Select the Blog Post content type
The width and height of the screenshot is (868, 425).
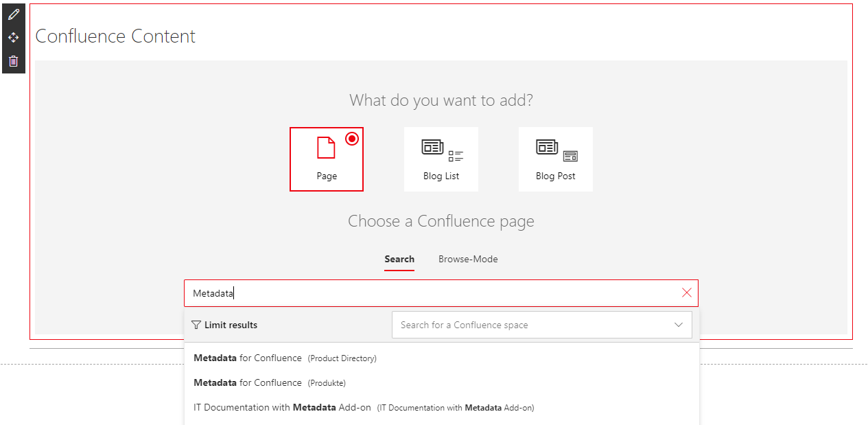(555, 159)
